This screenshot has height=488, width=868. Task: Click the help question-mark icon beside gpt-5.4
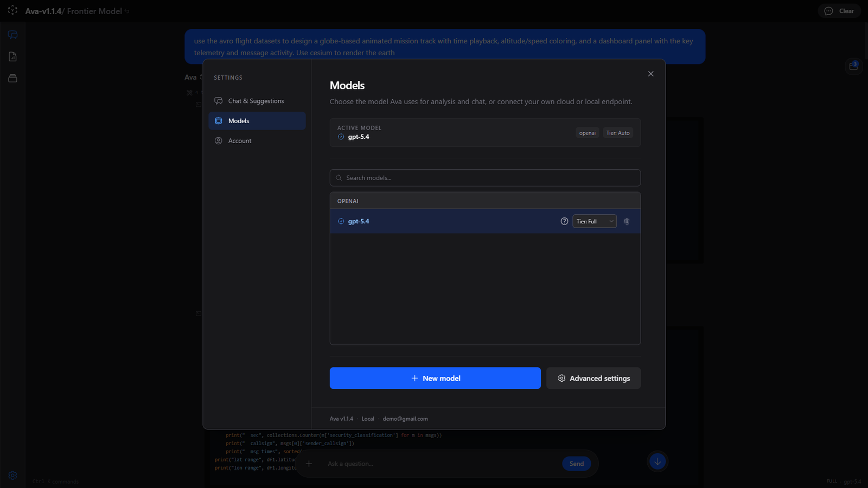[x=564, y=221]
